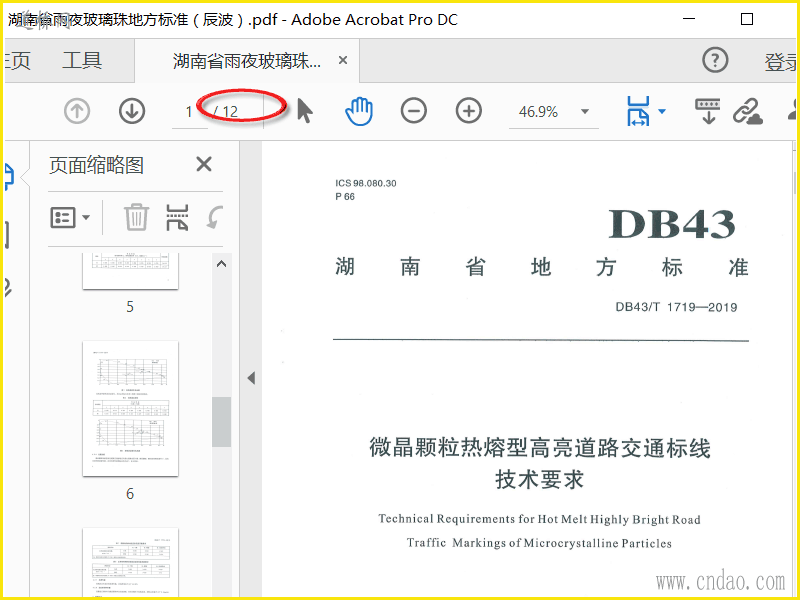The width and height of the screenshot is (800, 600).
Task: Close the 页面缩略图 panel
Action: click(x=204, y=164)
